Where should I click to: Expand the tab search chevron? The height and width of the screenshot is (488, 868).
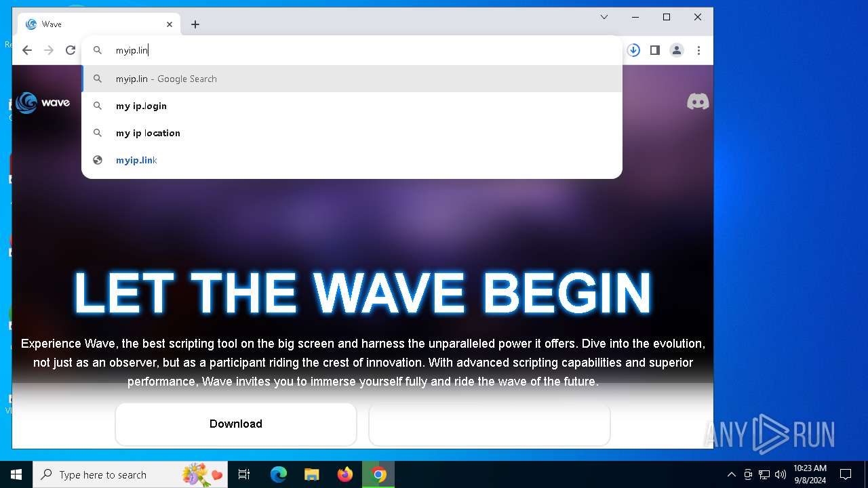pos(604,17)
